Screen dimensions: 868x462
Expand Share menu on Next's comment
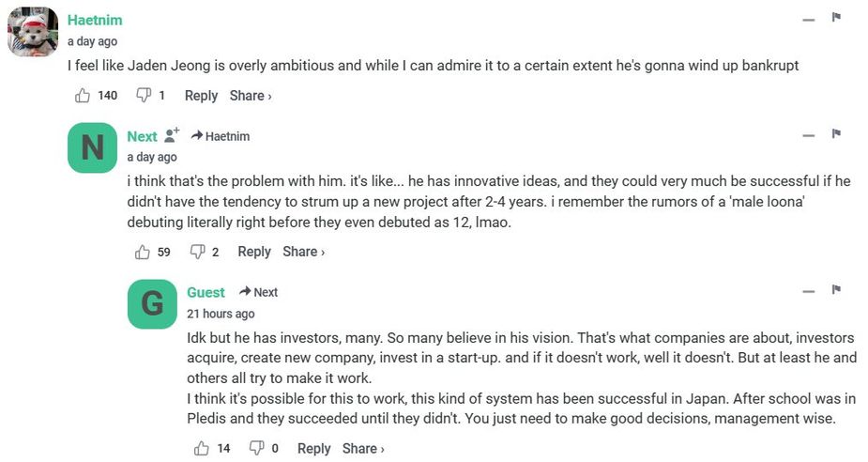pos(303,252)
